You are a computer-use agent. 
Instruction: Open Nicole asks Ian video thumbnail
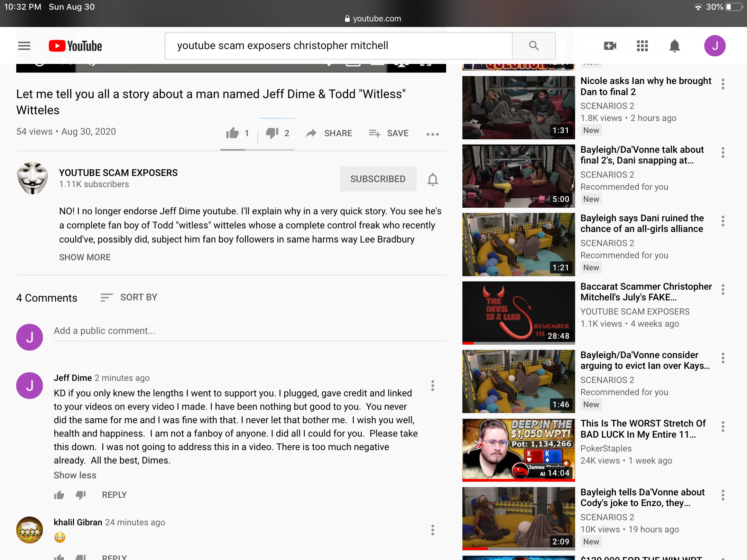(518, 108)
